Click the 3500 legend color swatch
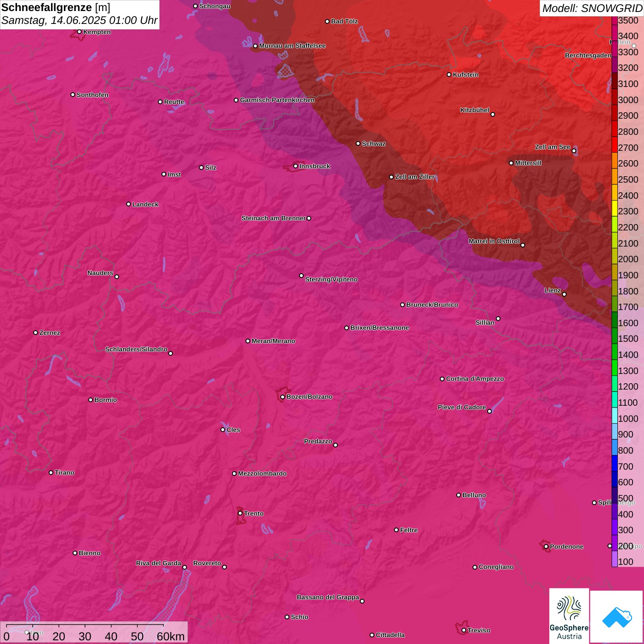 click(x=615, y=20)
